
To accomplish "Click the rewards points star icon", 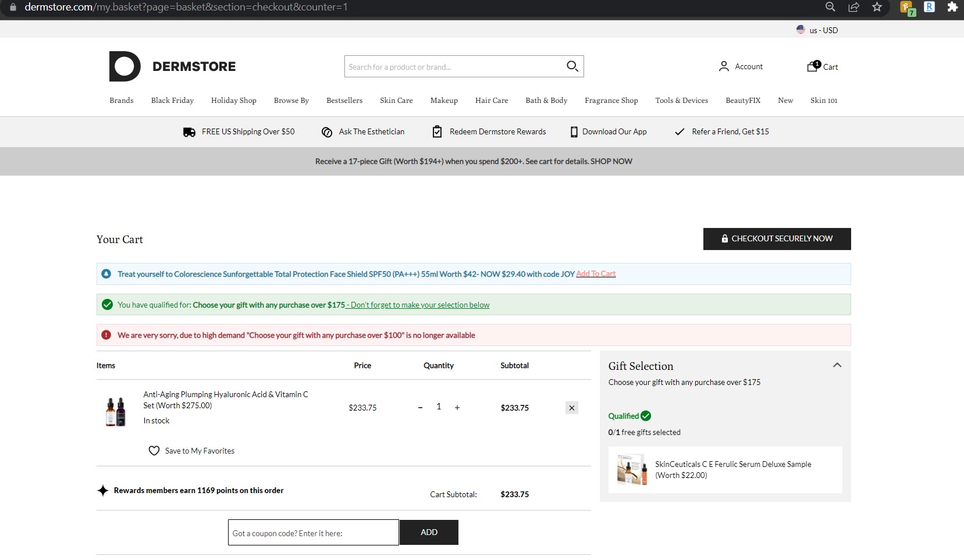I will [x=102, y=490].
